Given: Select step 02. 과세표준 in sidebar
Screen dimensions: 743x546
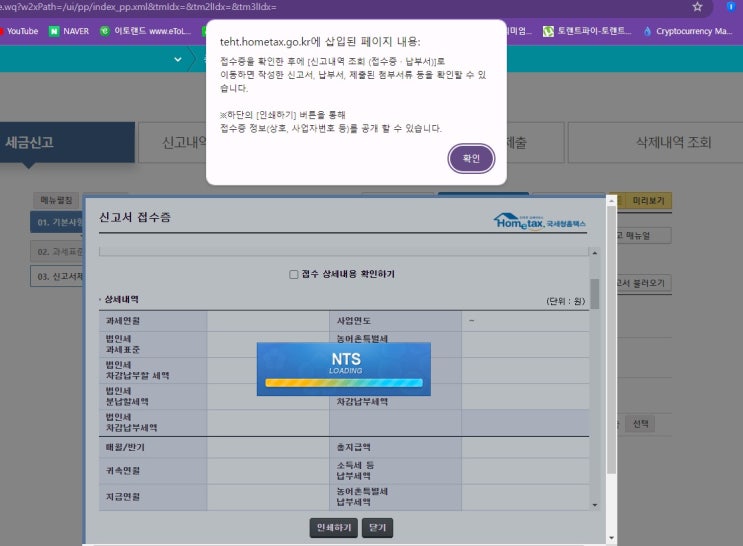Looking at the screenshot, I should (x=57, y=252).
